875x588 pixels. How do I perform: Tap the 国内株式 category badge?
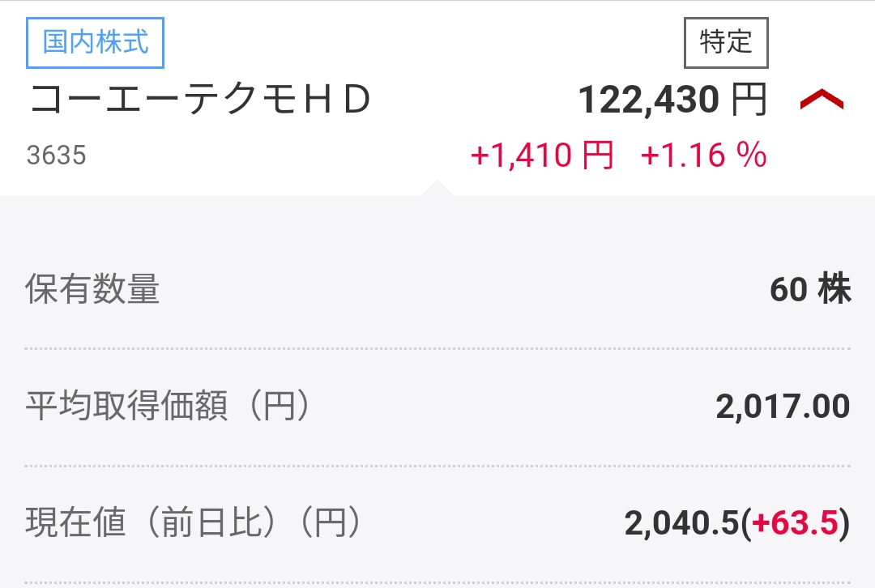click(95, 43)
